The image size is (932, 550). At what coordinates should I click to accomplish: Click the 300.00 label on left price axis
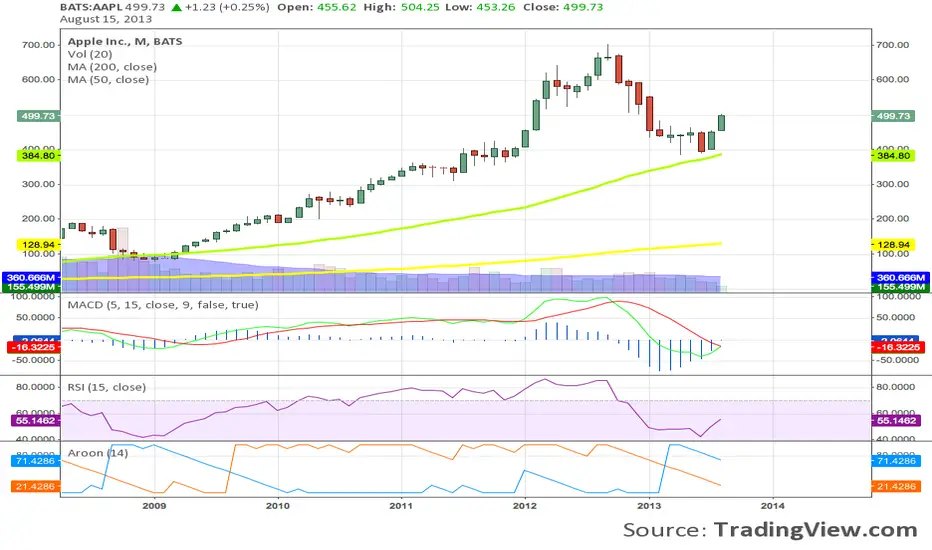click(39, 184)
